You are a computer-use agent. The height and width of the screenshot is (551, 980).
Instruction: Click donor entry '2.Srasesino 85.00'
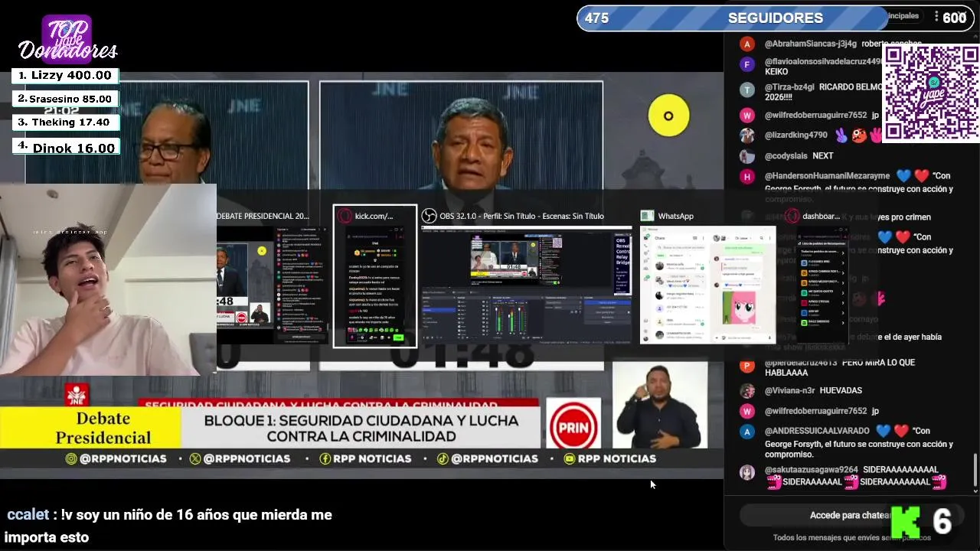pyautogui.click(x=65, y=99)
